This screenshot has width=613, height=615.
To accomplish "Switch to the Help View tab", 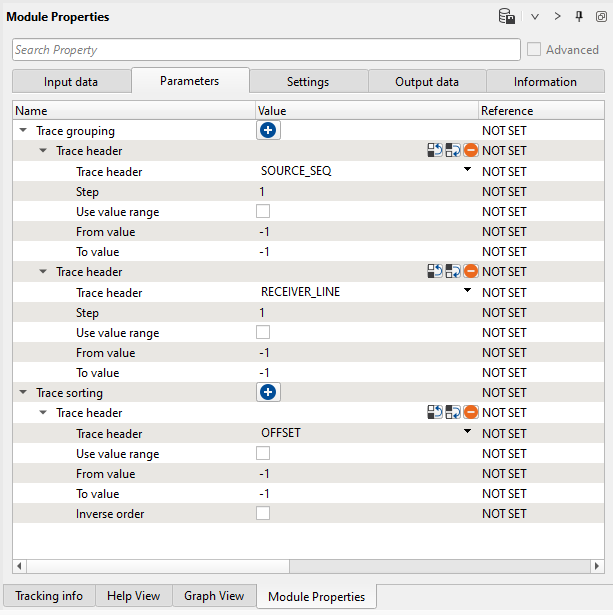I will pos(133,596).
